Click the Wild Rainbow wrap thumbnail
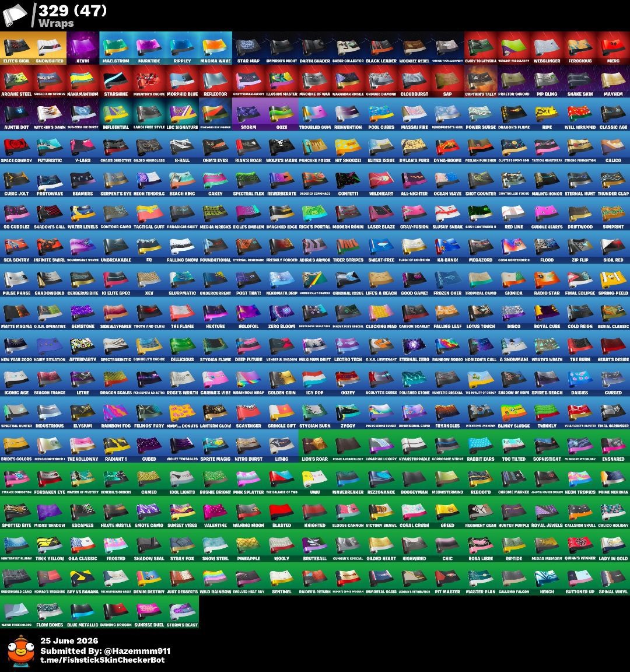 coord(216,579)
